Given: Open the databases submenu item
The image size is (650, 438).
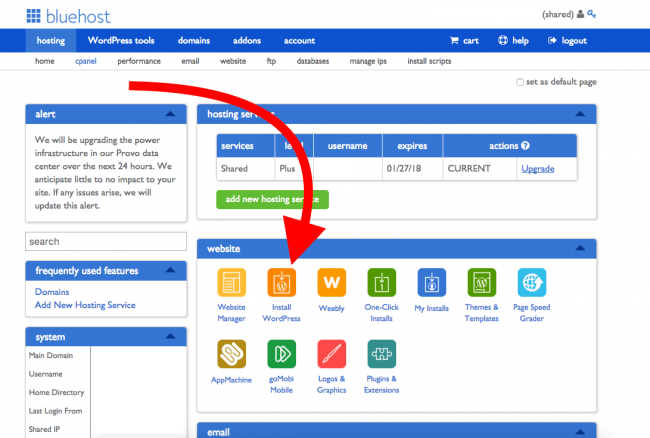Looking at the screenshot, I should click(x=313, y=61).
